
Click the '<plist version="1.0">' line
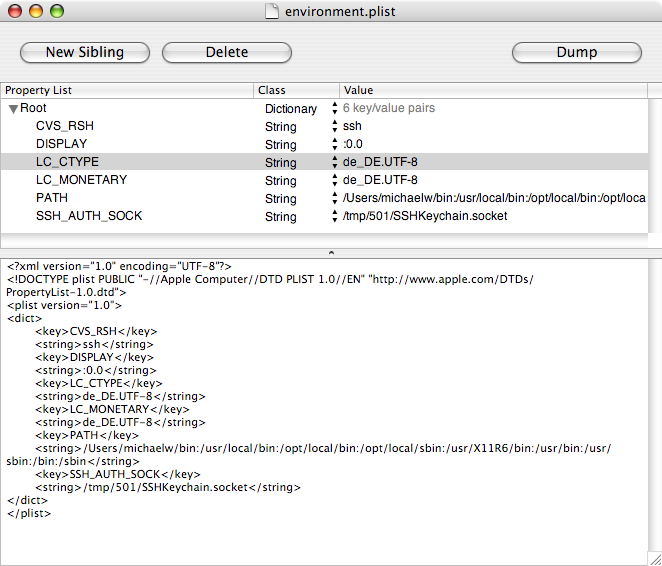click(64, 305)
